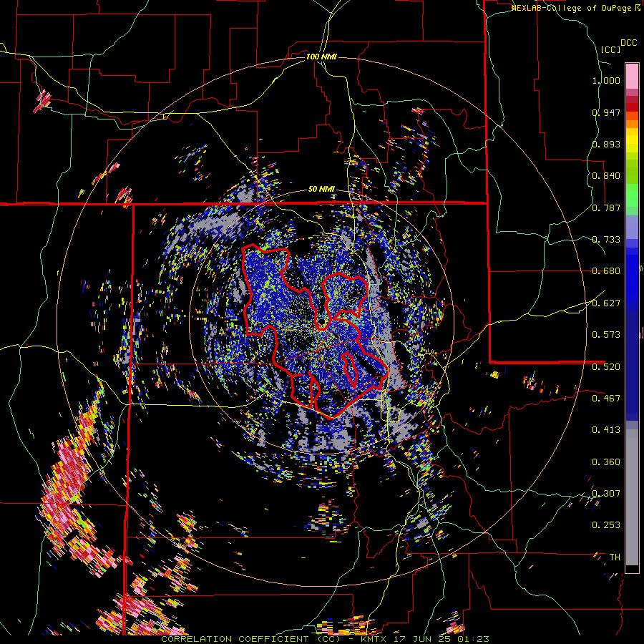644x644 pixels.
Task: Select the 0.307 scale value
Action: point(606,493)
